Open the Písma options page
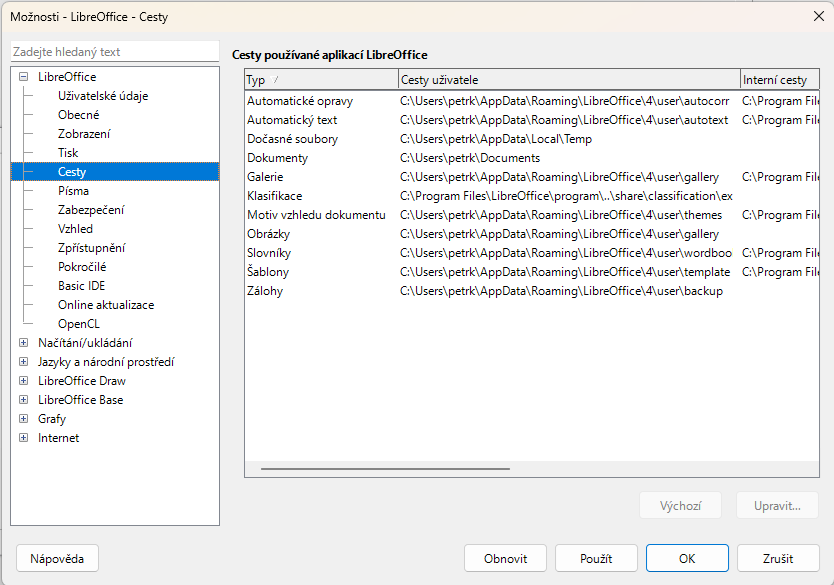834x585 pixels. coord(73,190)
